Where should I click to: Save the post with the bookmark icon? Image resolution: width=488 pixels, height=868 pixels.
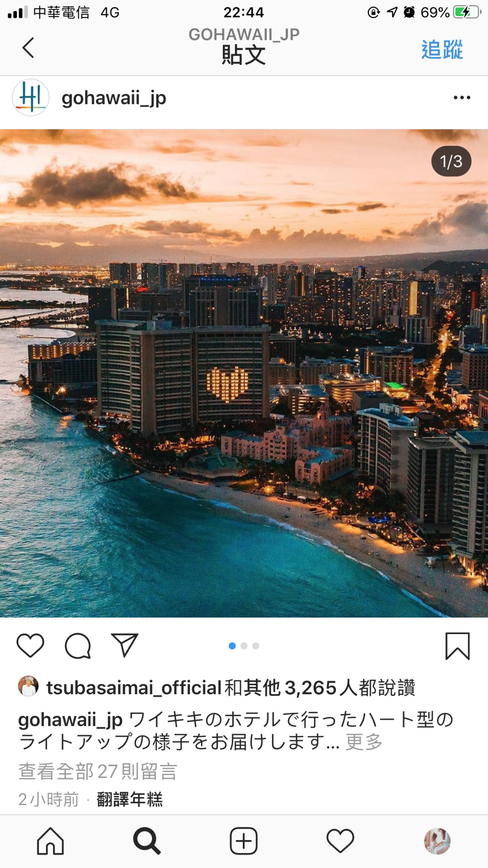coord(457,646)
